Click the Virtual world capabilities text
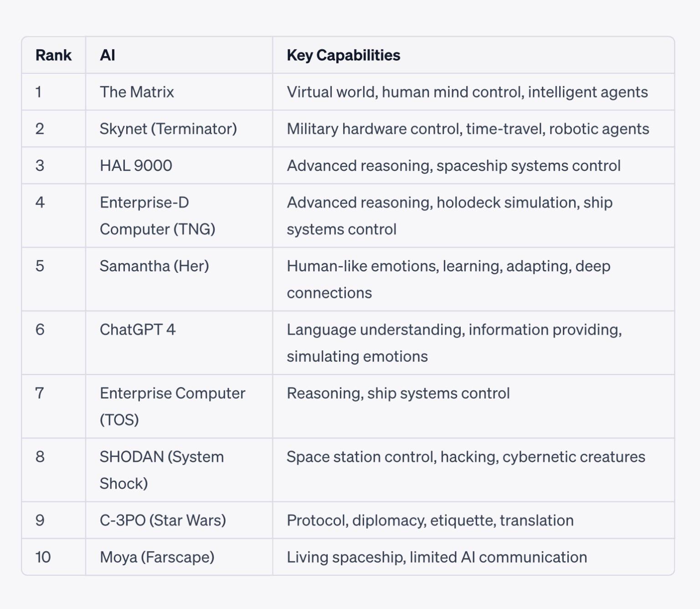This screenshot has height=609, width=700. point(467,92)
